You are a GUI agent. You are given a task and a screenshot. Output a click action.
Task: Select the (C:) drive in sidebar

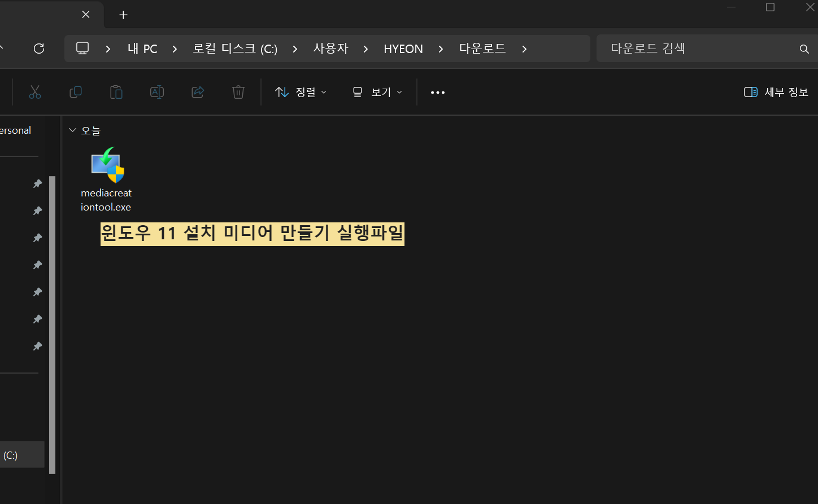click(22, 455)
